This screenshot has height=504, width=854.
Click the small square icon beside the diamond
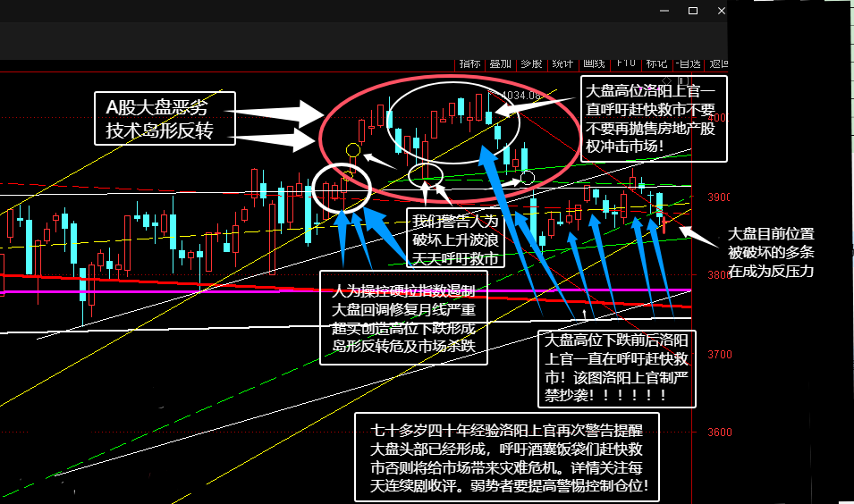click(x=683, y=81)
